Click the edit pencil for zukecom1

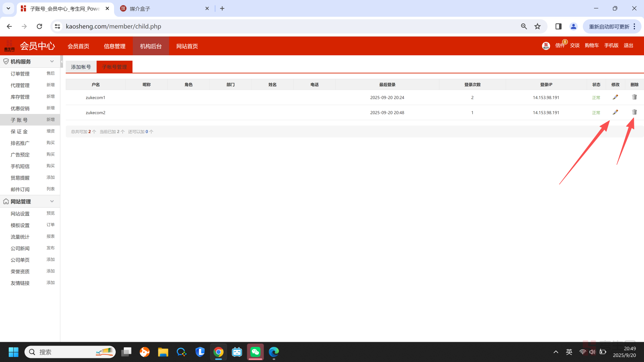(615, 97)
